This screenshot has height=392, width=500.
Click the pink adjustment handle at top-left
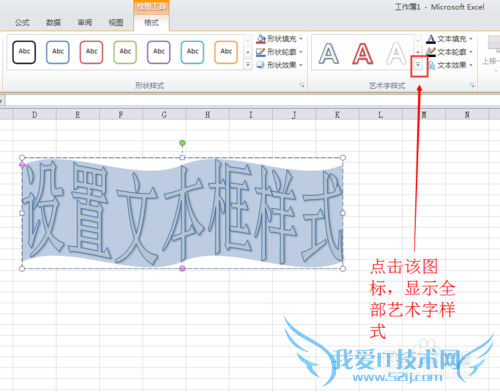pos(22,165)
